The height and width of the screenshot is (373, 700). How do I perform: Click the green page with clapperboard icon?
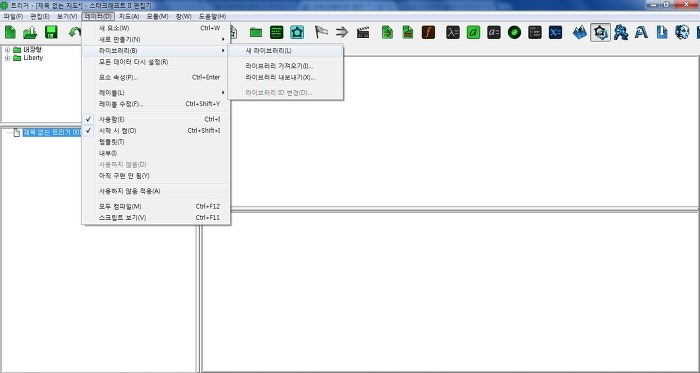[408, 32]
